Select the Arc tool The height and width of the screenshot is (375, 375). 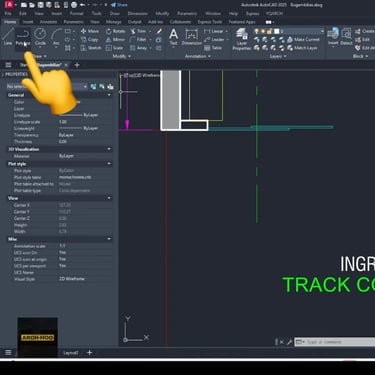[56, 37]
